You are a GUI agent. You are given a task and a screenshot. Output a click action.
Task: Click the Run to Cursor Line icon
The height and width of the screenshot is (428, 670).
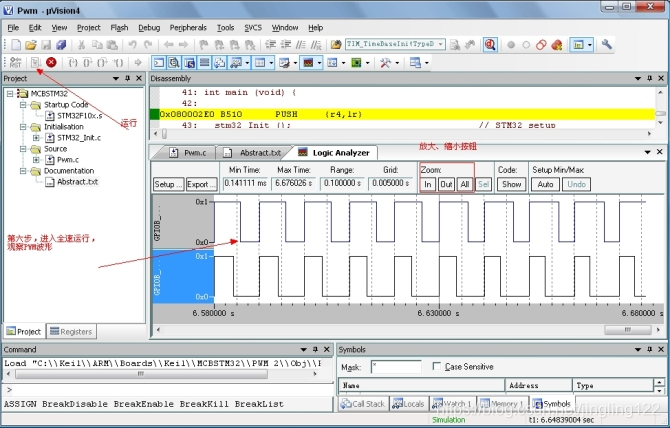pos(118,63)
